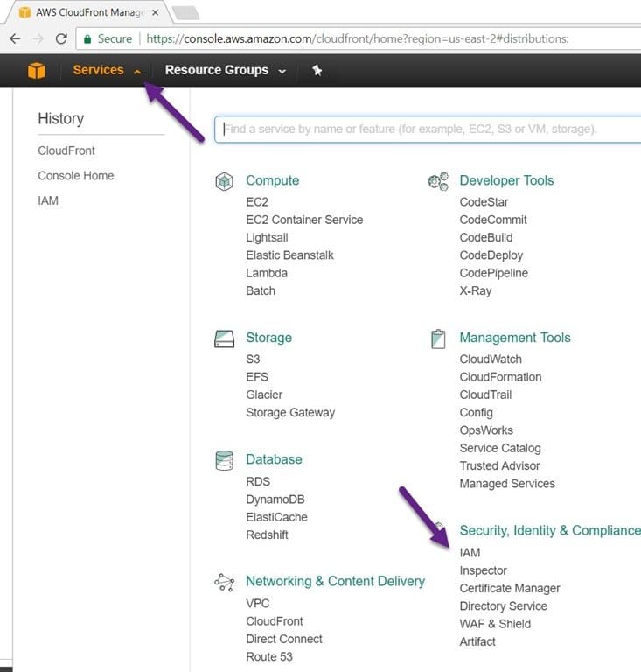Click the browser forward arrow
The image size is (641, 672).
38,39
